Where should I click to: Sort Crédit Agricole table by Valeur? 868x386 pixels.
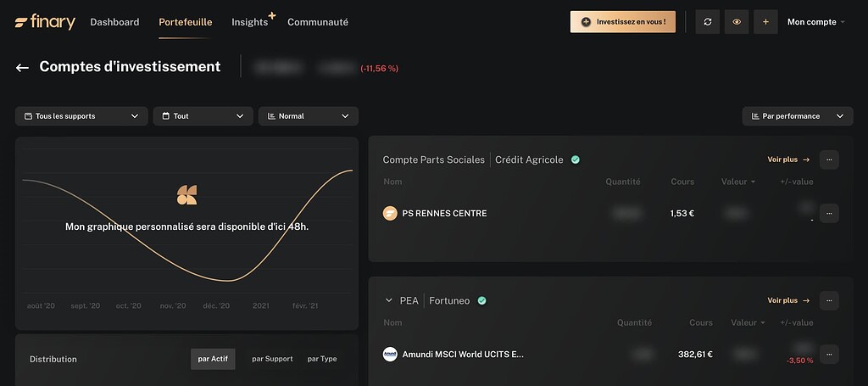coord(738,182)
